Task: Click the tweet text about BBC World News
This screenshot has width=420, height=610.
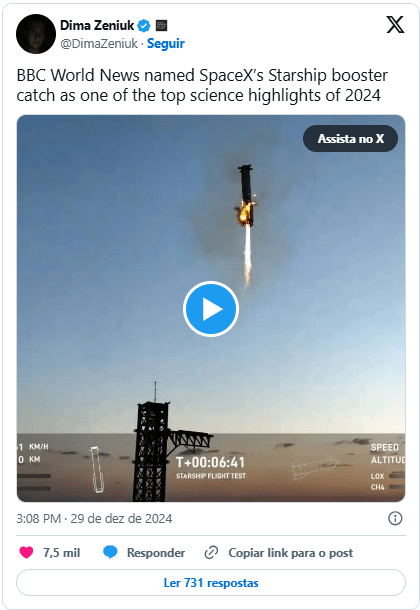Action: [202, 85]
